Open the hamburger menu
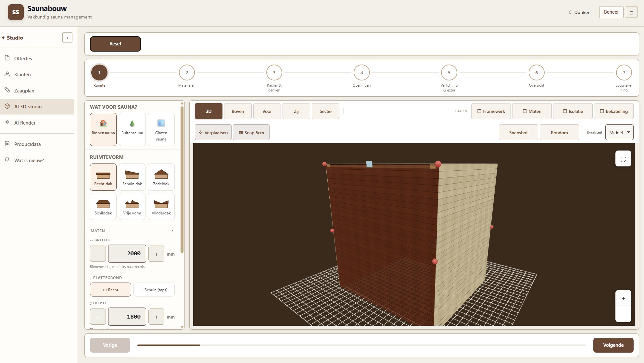Viewport: 644px width, 363px height. [x=632, y=12]
